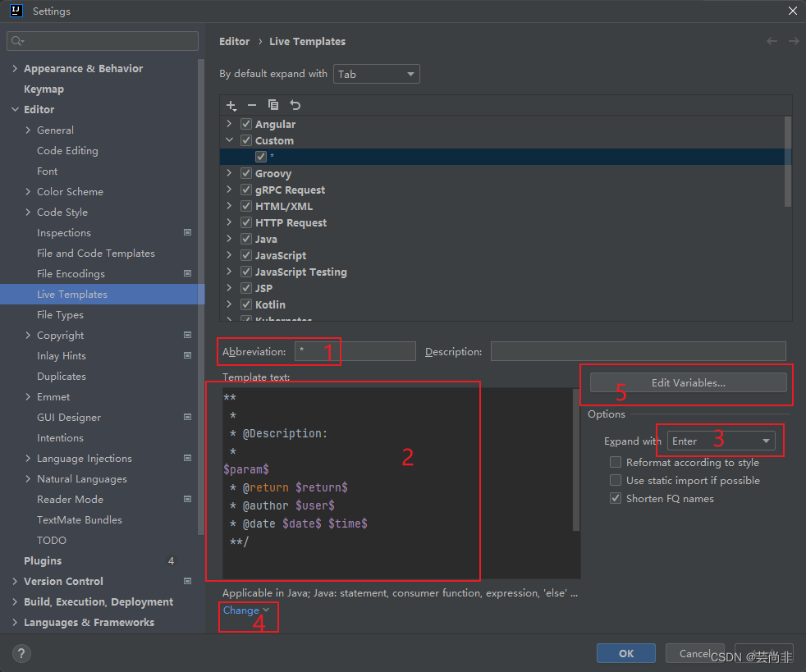Navigate forward with the right arrow
Viewport: 806px width, 672px height.
pyautogui.click(x=794, y=41)
